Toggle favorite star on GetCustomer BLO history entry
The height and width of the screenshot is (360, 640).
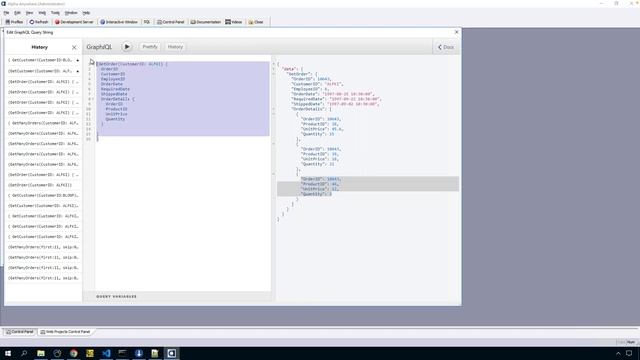click(78, 60)
